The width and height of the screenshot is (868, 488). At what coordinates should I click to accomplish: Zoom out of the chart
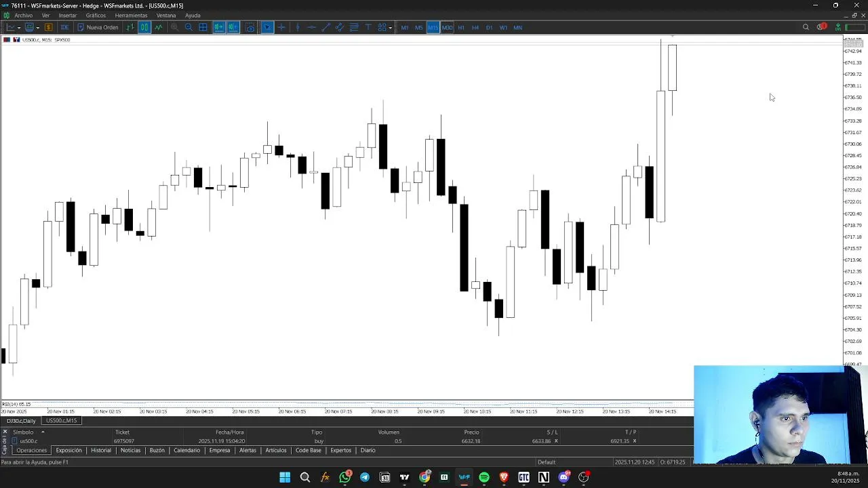coord(189,27)
